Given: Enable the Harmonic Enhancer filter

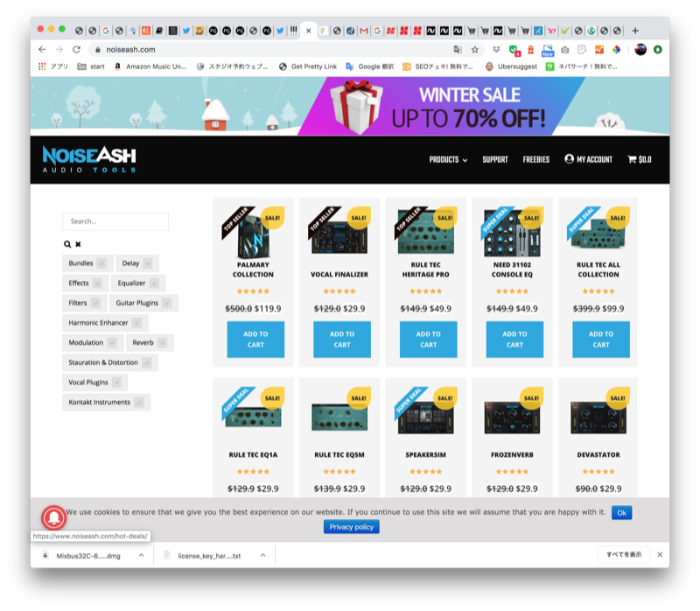Looking at the screenshot, I should 137,323.
